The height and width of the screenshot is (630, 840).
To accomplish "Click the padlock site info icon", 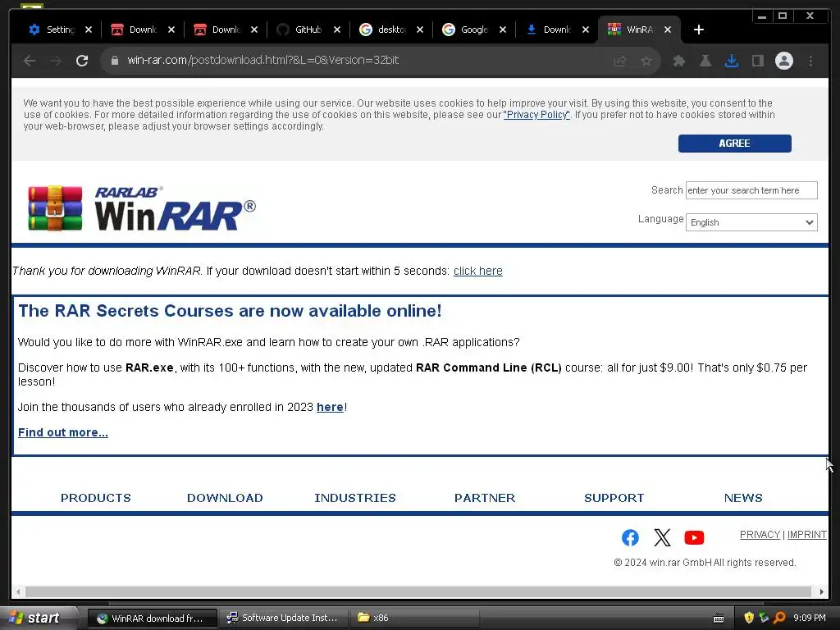I will 114,61.
